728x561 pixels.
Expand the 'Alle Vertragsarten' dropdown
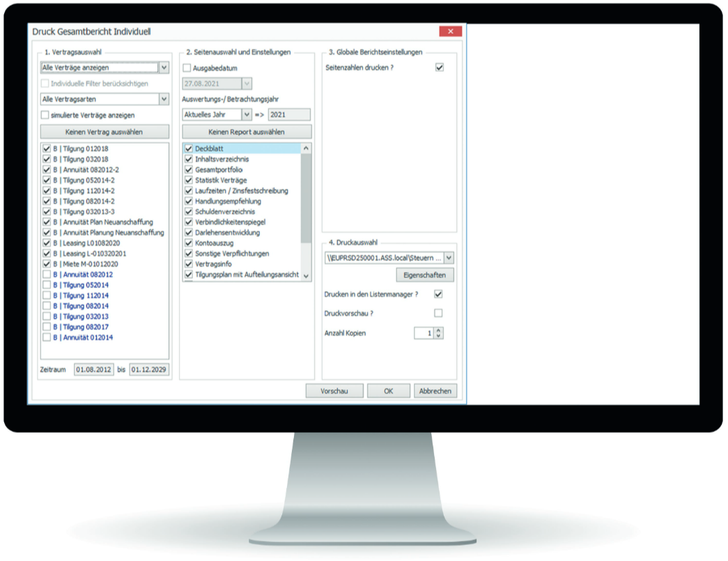[164, 99]
